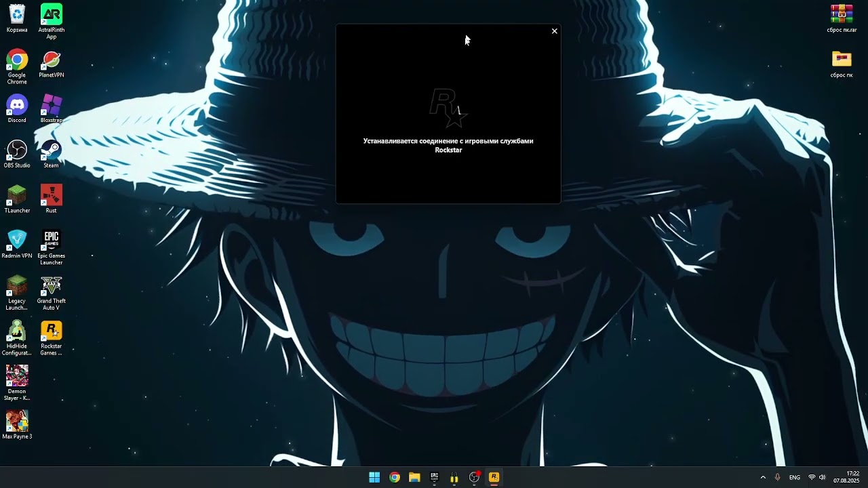Select the Rockstar Games Launcher desktop shortcut
Image resolution: width=868 pixels, height=488 pixels.
52,338
